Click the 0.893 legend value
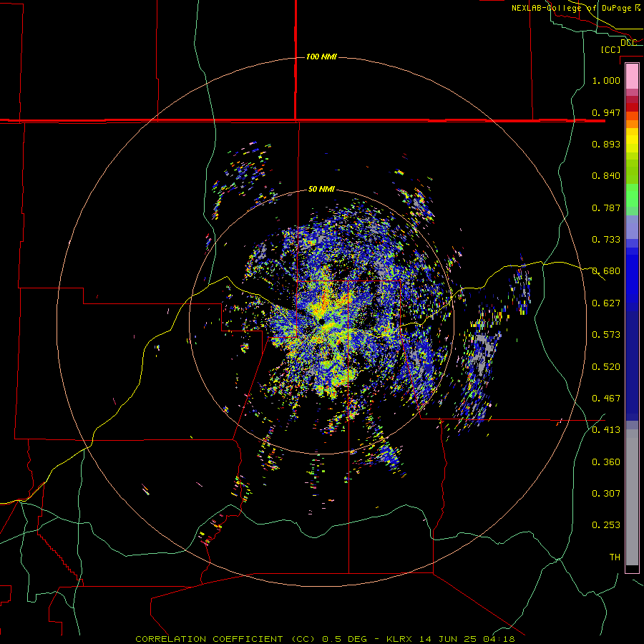The width and height of the screenshot is (644, 644). (x=606, y=144)
